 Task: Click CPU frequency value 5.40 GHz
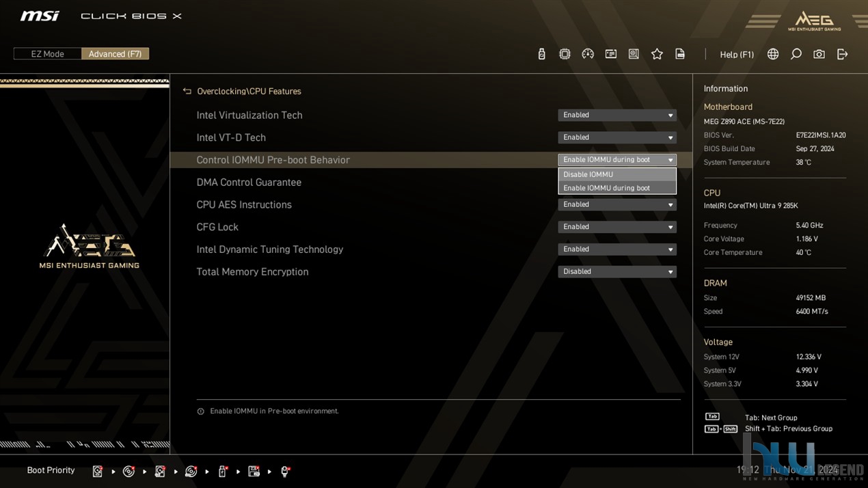[809, 226]
